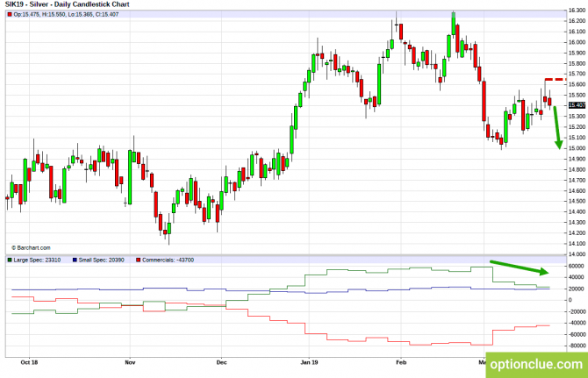Click the 'Jan 19' date axis label
588x378 pixels.
[x=310, y=362]
